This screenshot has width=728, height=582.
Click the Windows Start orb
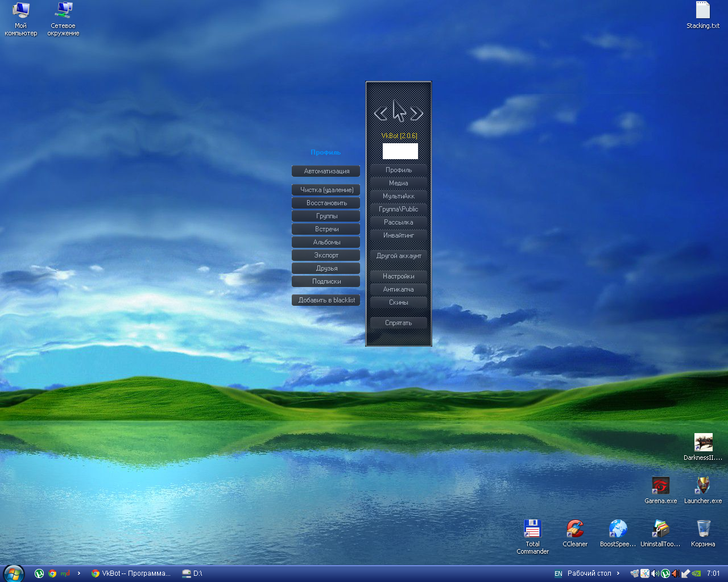pos(14,573)
